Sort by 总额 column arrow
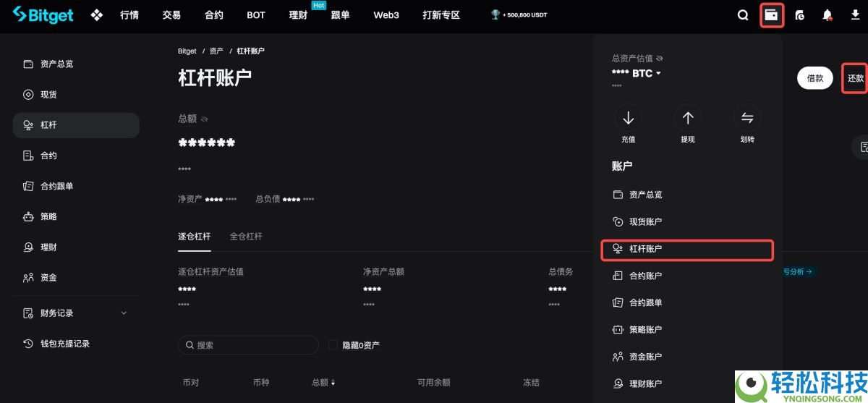The width and height of the screenshot is (868, 403). click(x=333, y=382)
